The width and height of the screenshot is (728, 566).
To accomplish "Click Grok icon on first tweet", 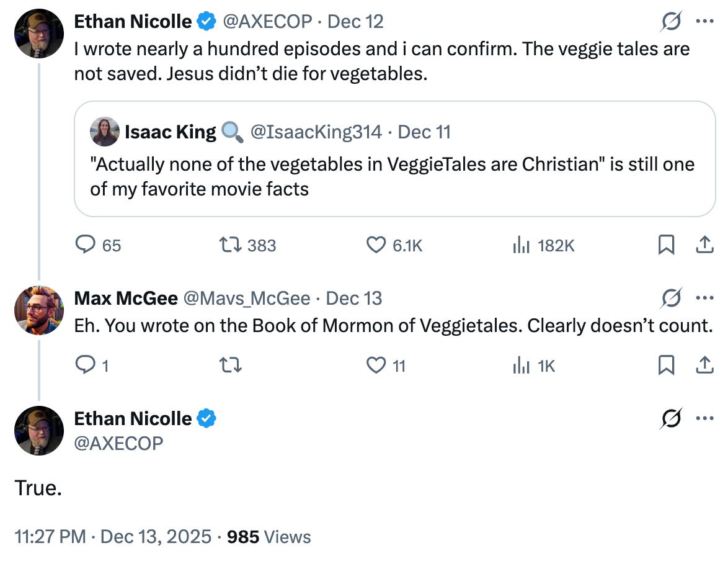I will pos(672,22).
